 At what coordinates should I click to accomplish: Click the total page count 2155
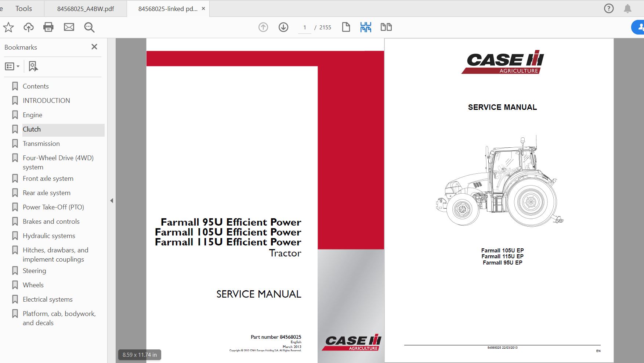click(325, 28)
